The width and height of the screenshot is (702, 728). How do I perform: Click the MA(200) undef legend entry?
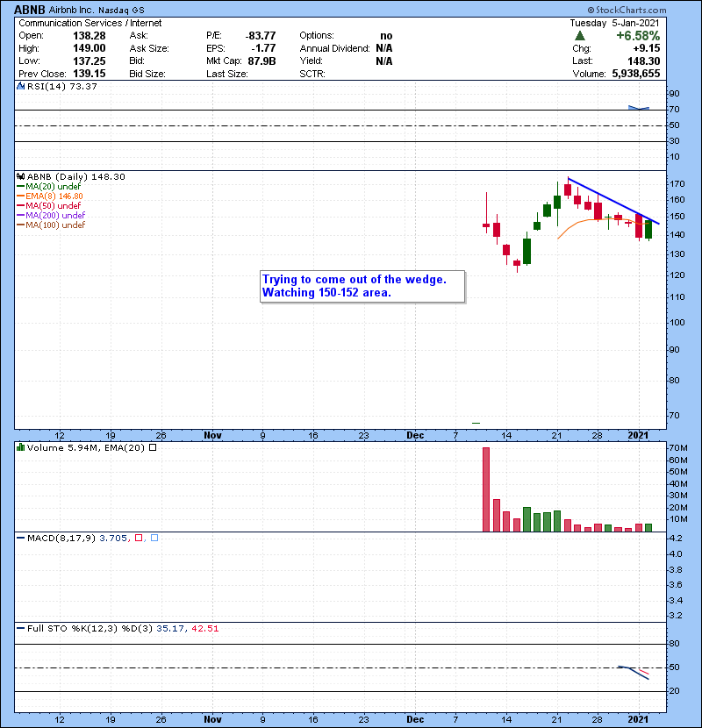coord(55,216)
